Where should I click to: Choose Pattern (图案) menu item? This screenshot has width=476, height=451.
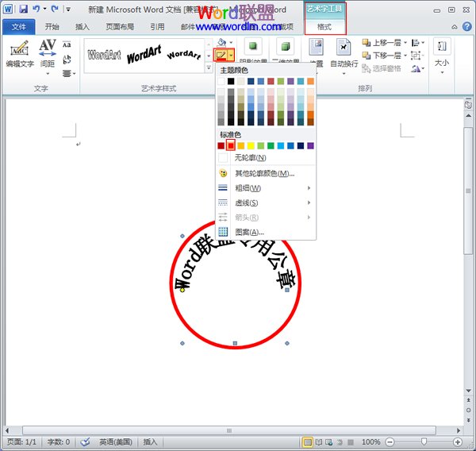click(266, 232)
